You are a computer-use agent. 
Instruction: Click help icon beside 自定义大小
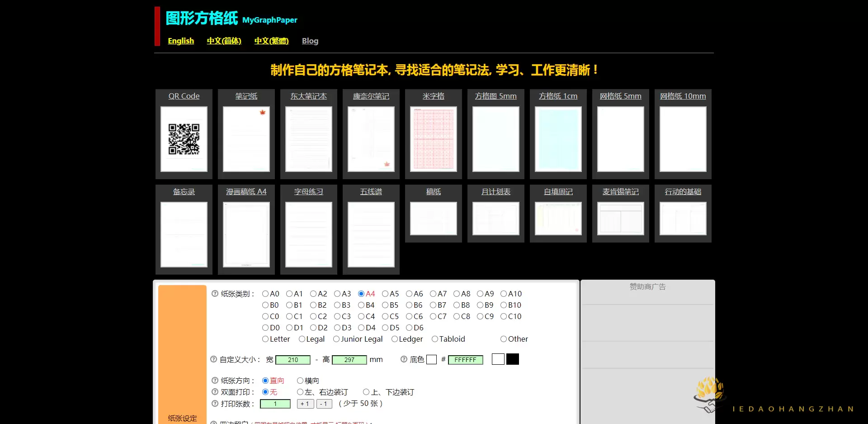(214, 359)
